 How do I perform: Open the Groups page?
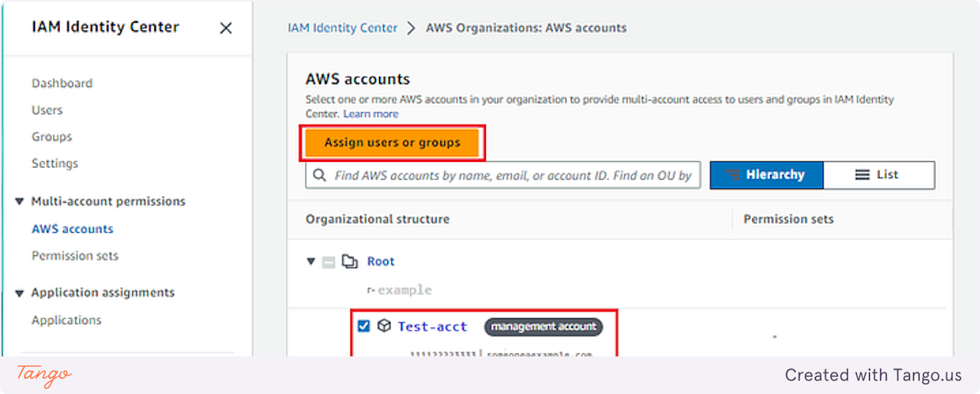click(x=52, y=137)
